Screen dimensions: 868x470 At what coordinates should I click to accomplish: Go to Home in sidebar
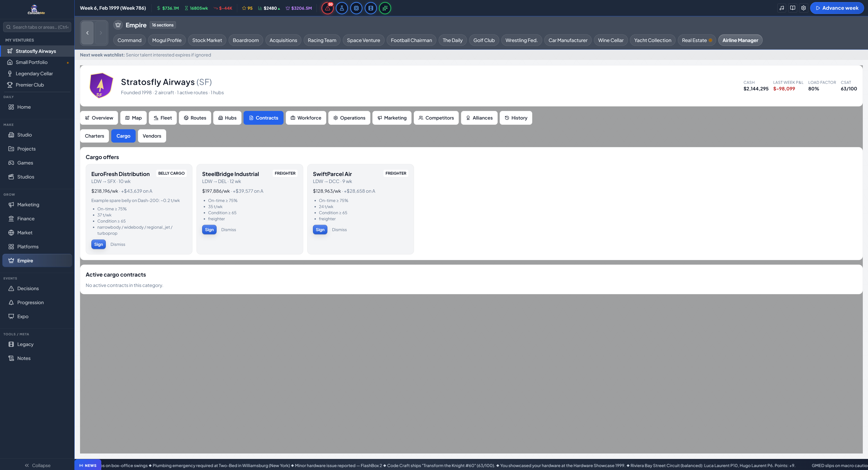point(37,107)
